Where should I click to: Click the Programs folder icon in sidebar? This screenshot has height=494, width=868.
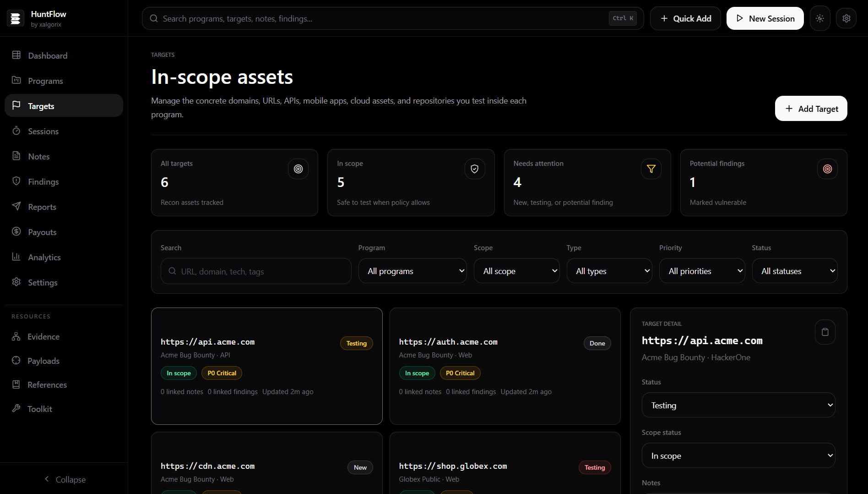pyautogui.click(x=16, y=80)
